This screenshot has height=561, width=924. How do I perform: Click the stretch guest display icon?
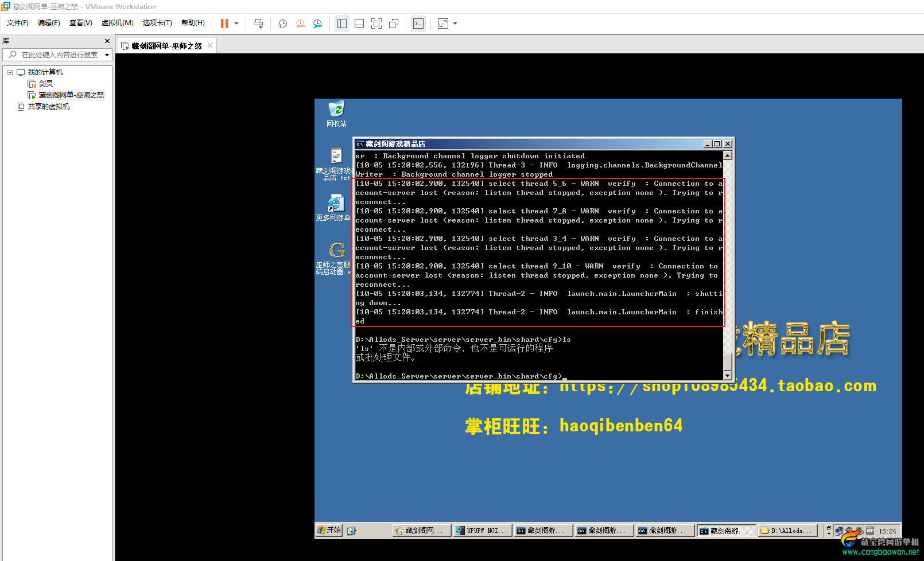click(x=443, y=24)
